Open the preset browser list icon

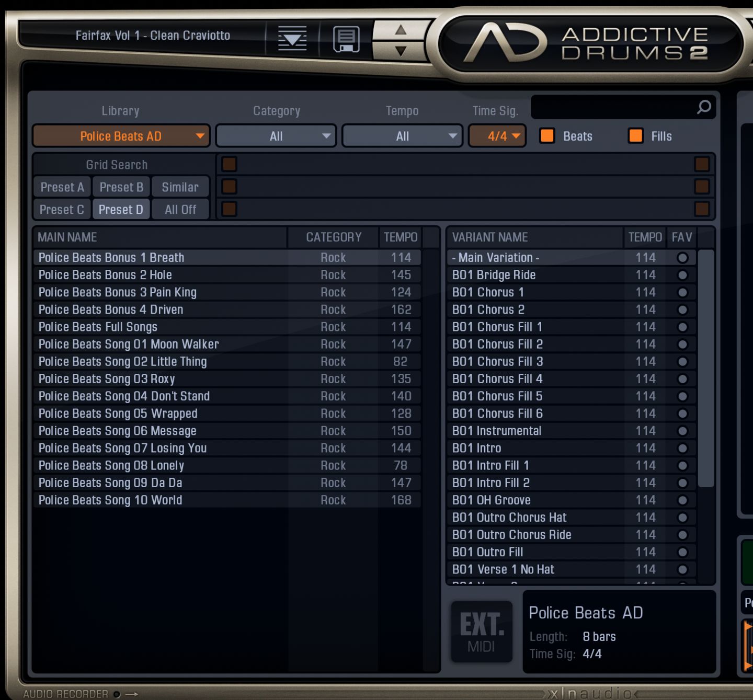pos(292,39)
